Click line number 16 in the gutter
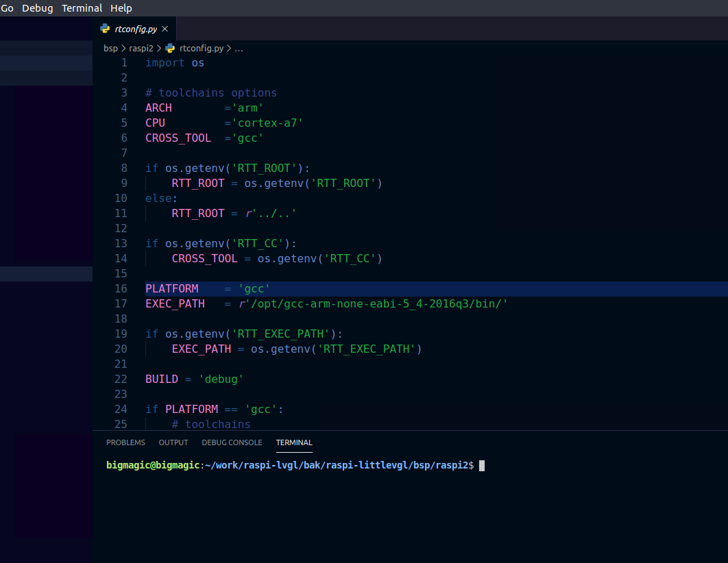The height and width of the screenshot is (563, 728). [121, 289]
